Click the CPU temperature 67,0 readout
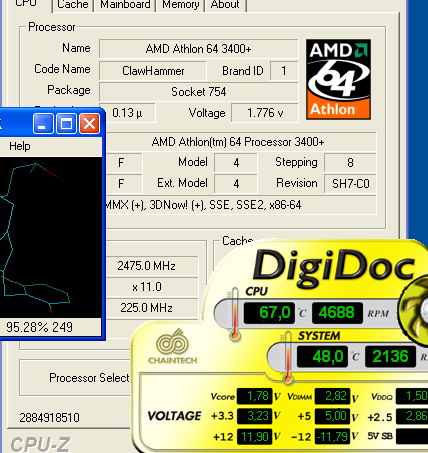The height and width of the screenshot is (453, 428). 269,313
